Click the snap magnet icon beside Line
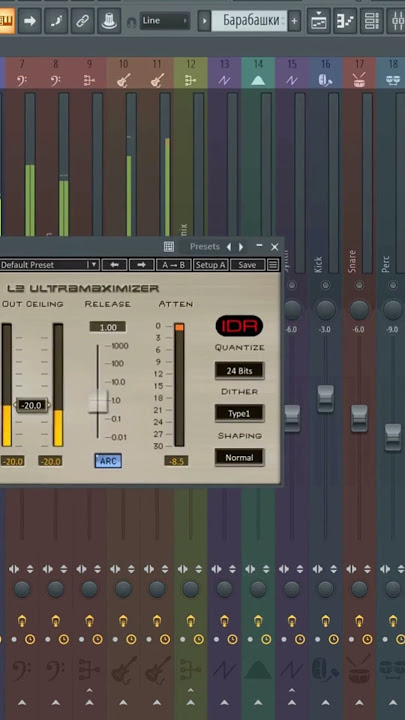405x720 pixels. tap(132, 22)
